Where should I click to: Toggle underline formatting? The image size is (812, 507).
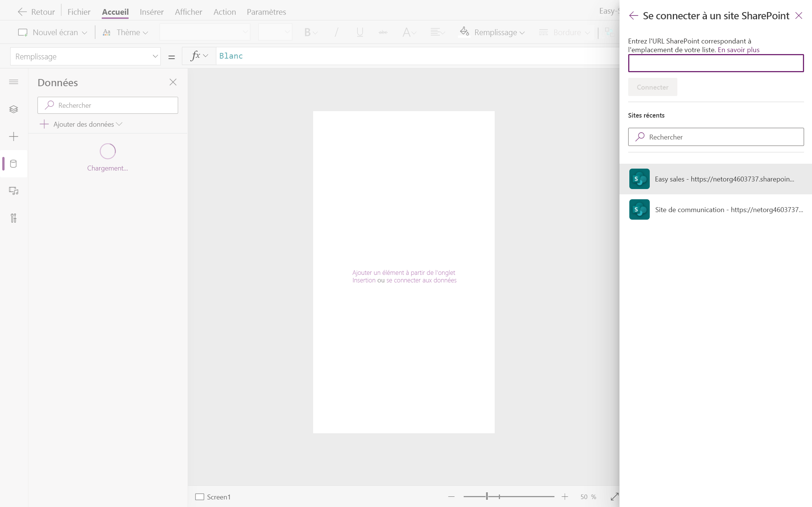click(360, 33)
